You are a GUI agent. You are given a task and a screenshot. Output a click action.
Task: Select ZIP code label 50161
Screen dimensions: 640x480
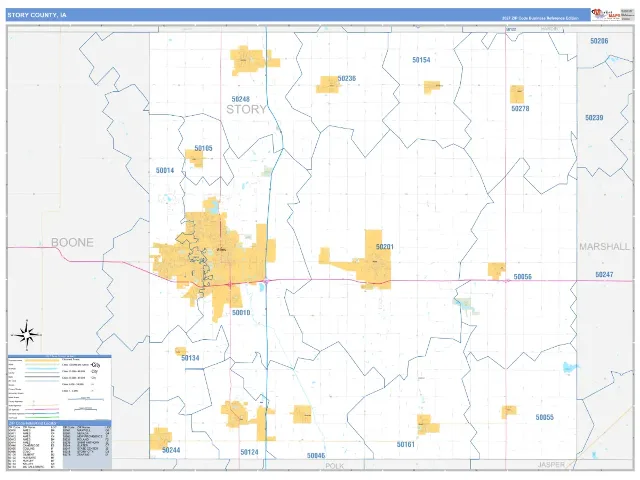[405, 444]
